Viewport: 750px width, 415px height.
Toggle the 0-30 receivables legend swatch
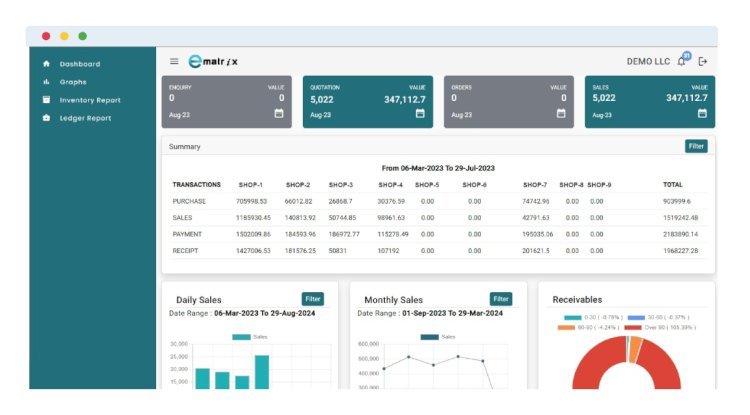pos(573,317)
